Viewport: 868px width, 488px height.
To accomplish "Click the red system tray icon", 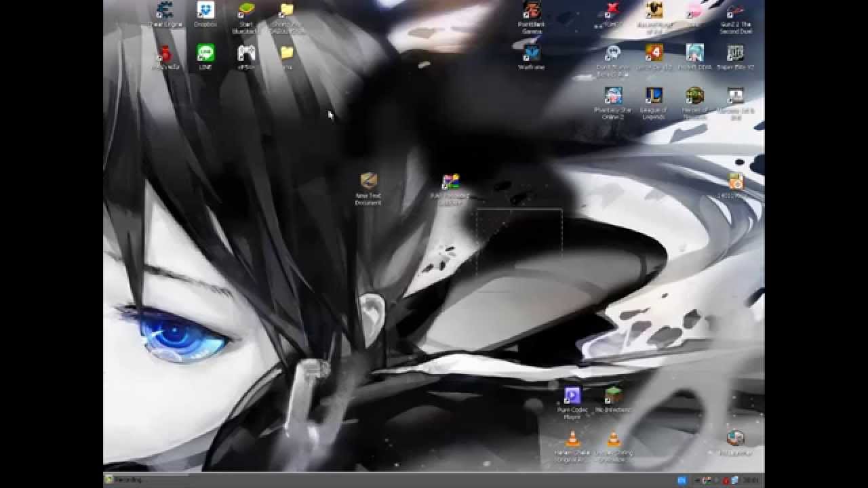I will [x=726, y=481].
